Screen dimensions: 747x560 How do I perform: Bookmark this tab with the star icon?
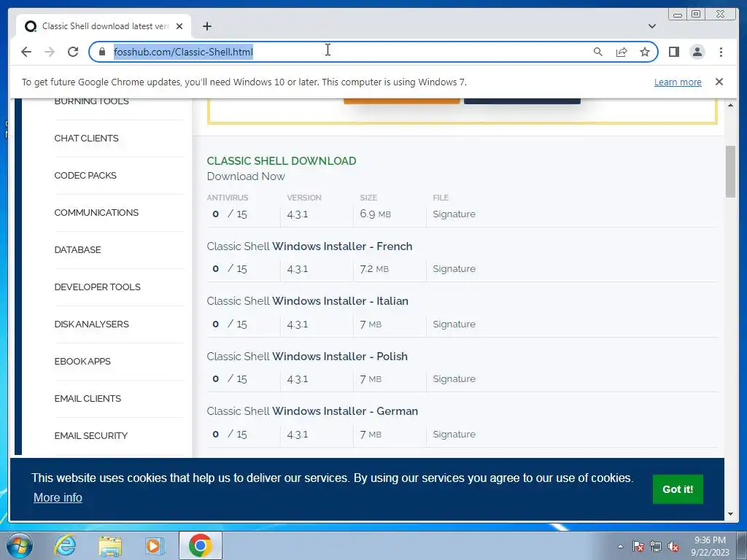coord(645,52)
